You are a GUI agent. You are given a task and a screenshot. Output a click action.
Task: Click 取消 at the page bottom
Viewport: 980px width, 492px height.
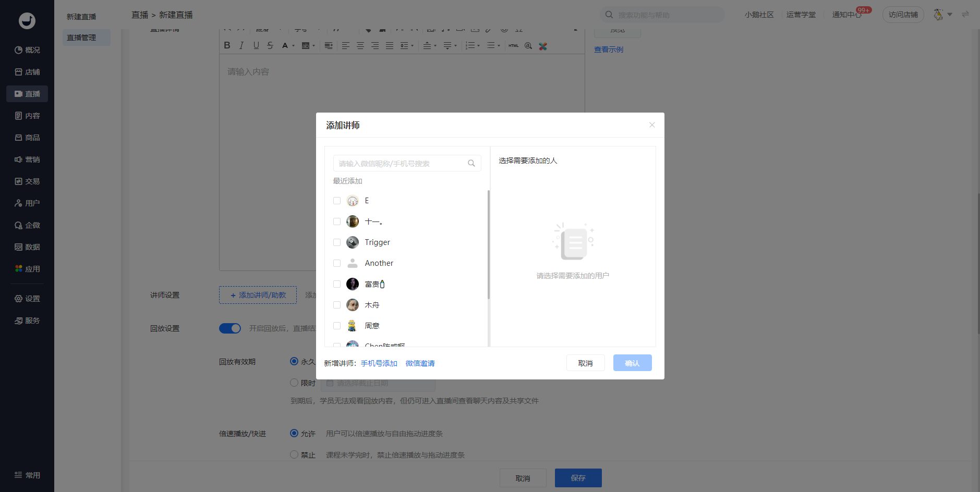pos(523,478)
